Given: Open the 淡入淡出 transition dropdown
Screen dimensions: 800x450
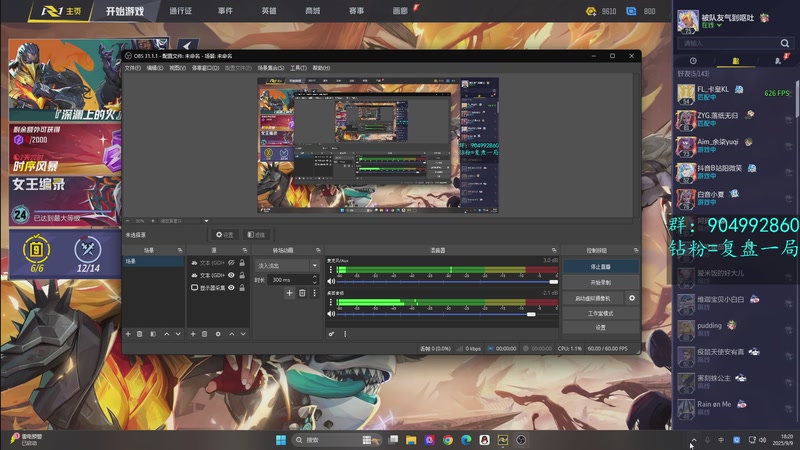Looking at the screenshot, I should [x=287, y=265].
